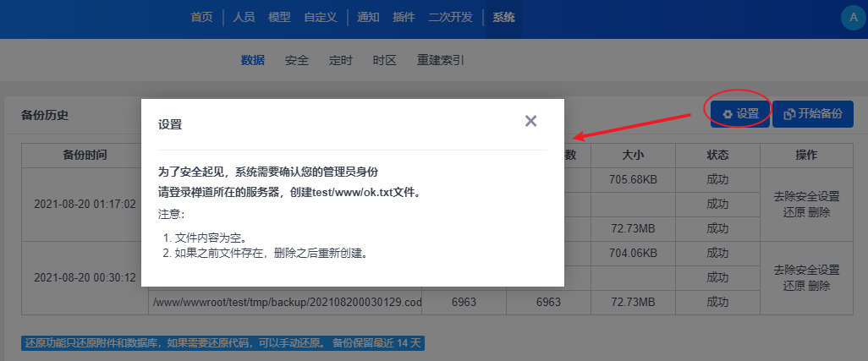Click the line mentioning test/www/ok.txt
Screen dimensions: 868x361
(x=288, y=194)
